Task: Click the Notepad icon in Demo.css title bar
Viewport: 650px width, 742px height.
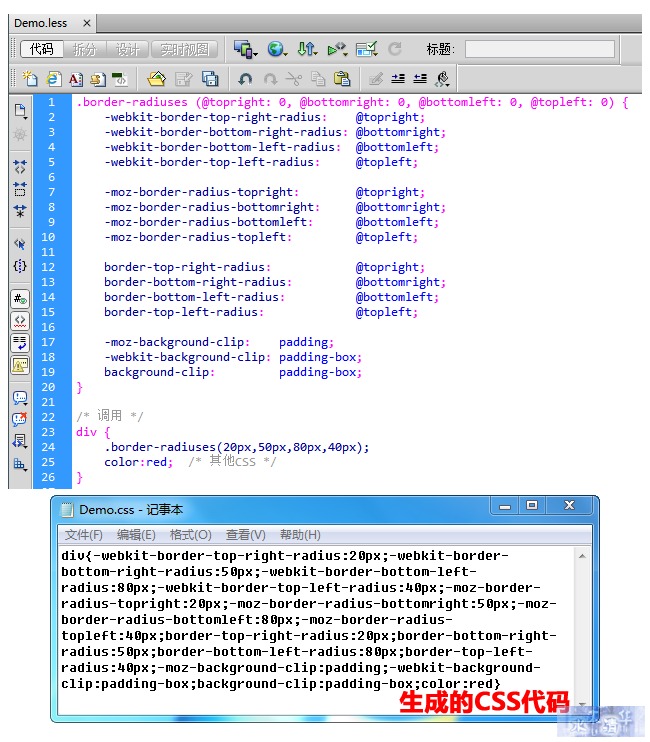Action: click(x=68, y=510)
